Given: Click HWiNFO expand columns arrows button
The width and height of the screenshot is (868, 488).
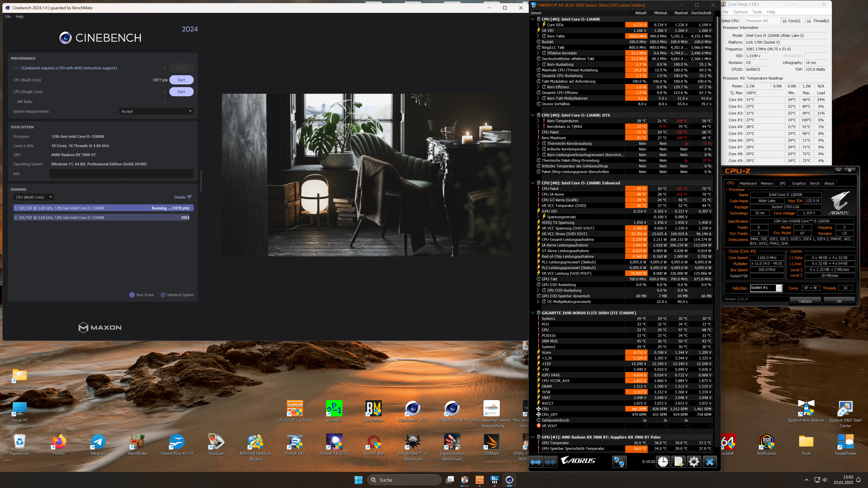Looking at the screenshot, I should tap(536, 462).
